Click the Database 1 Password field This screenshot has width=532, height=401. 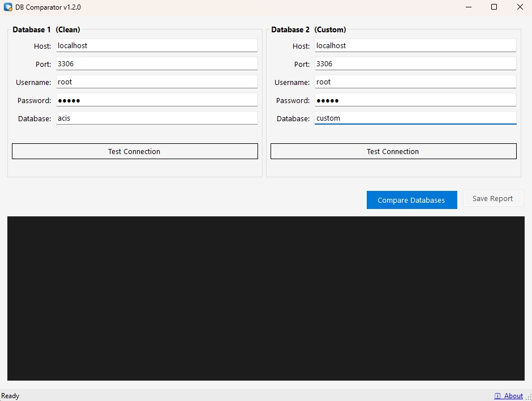pos(157,100)
